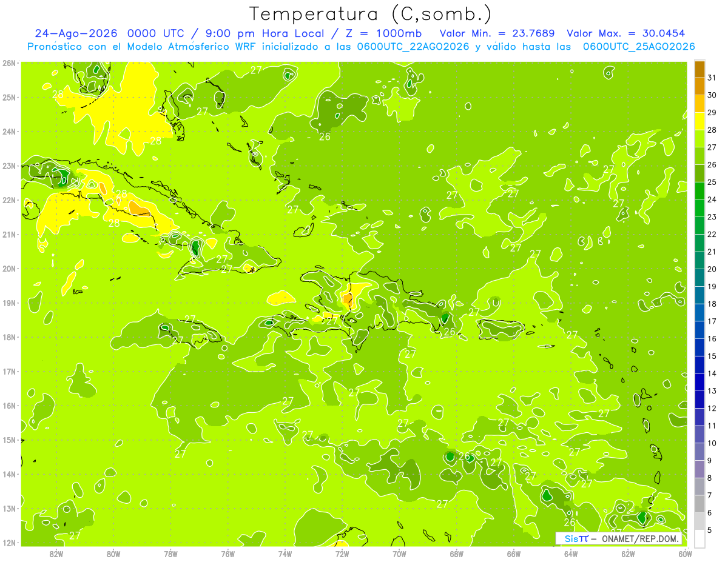The image size is (728, 562).
Task: Click the 64W longitude axis label
Action: tap(571, 554)
